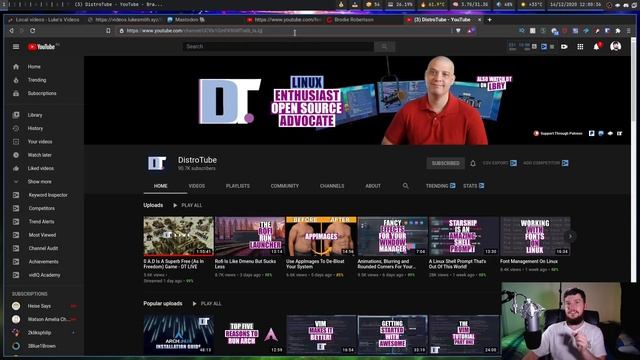Open the YouTube apps grid
The image size is (640, 360).
[580, 47]
